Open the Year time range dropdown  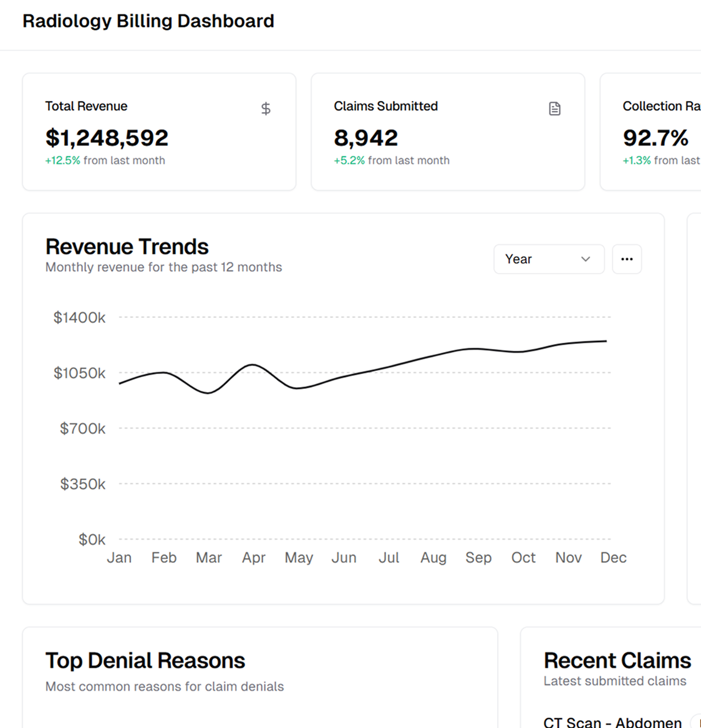click(x=548, y=259)
